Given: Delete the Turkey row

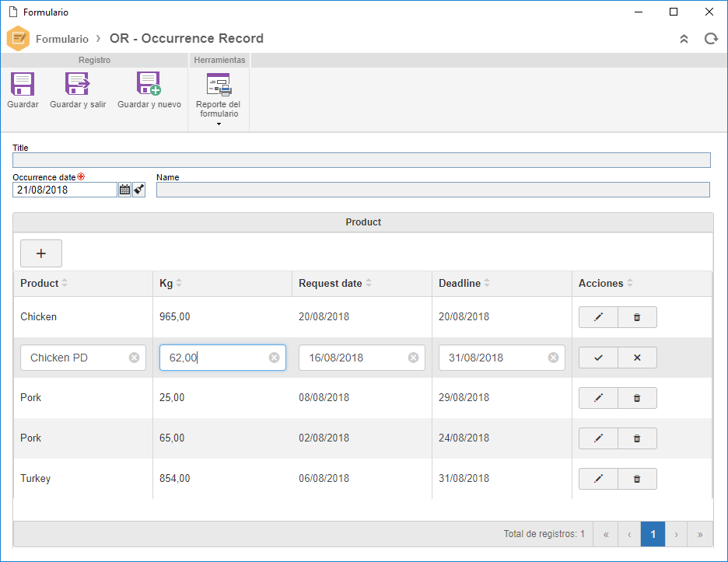Looking at the screenshot, I should (637, 479).
